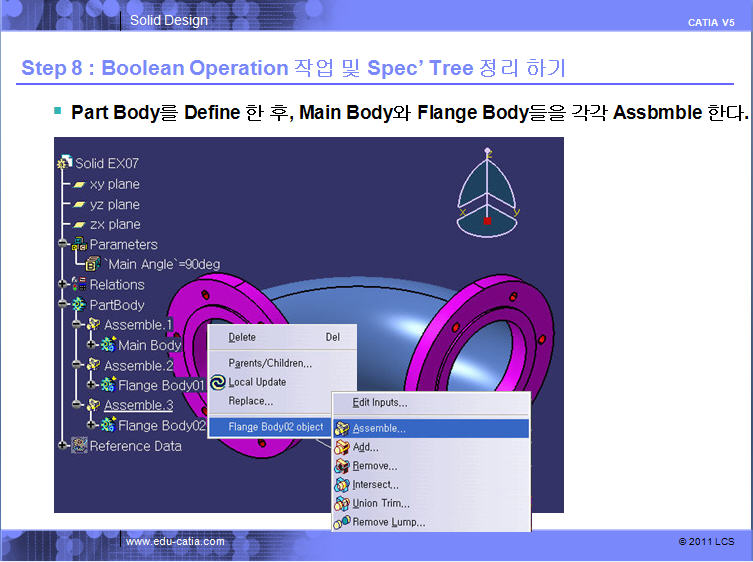
Task: Click the Remove boolean icon
Action: [342, 466]
